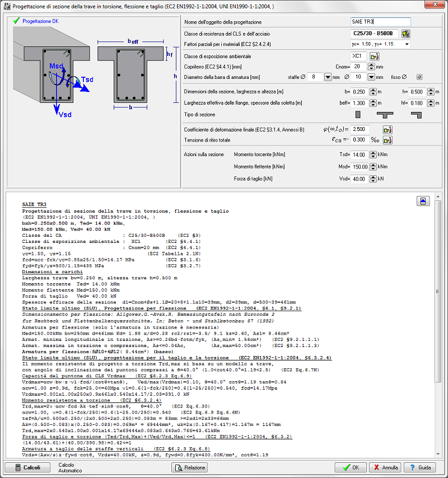The height and width of the screenshot is (478, 448).
Task: Open the total shrinkage strain calculator icon
Action: (x=388, y=140)
